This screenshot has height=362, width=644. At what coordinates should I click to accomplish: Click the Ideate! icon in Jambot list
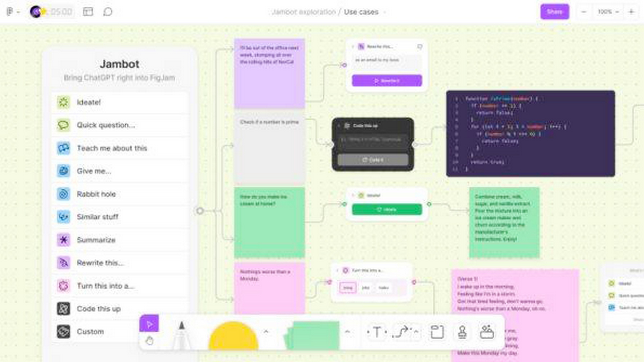click(63, 102)
